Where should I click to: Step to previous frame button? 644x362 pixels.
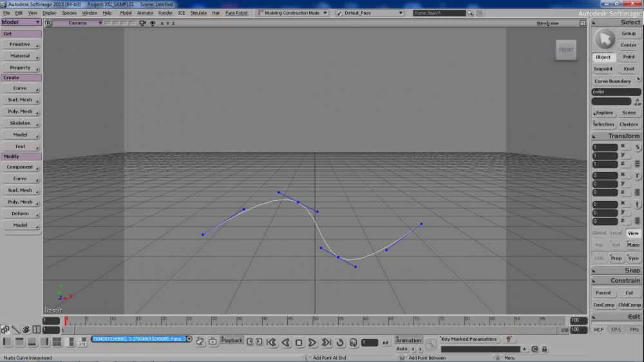tap(250, 341)
